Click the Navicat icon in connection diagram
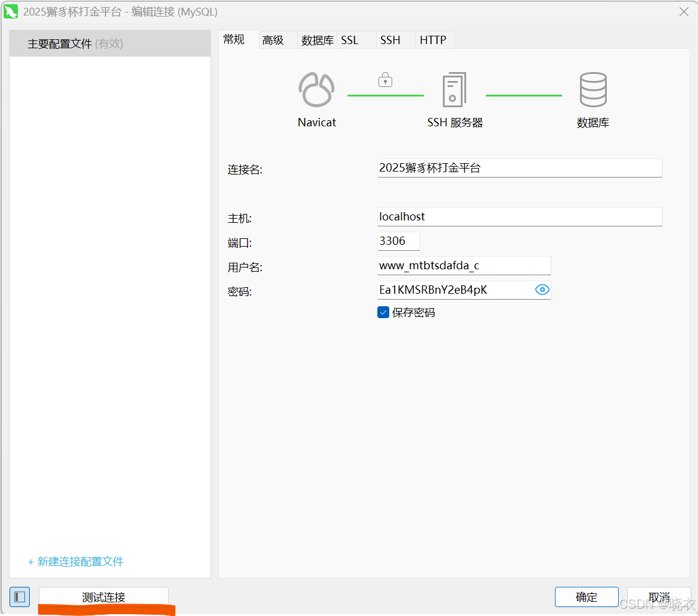This screenshot has width=698, height=616. coord(316,89)
